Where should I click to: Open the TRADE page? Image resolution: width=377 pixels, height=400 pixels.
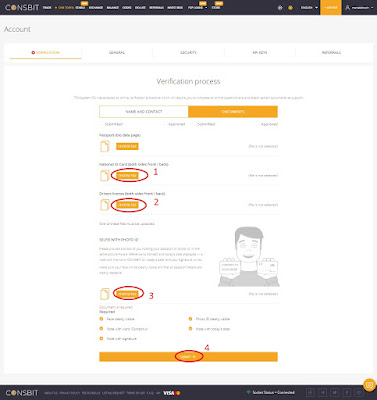[x=47, y=8]
